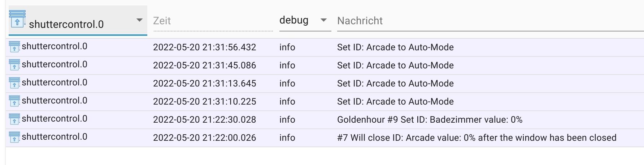Select the first Arcade to Auto-Mode message
Image resolution: width=644 pixels, height=165 pixels.
pos(395,47)
